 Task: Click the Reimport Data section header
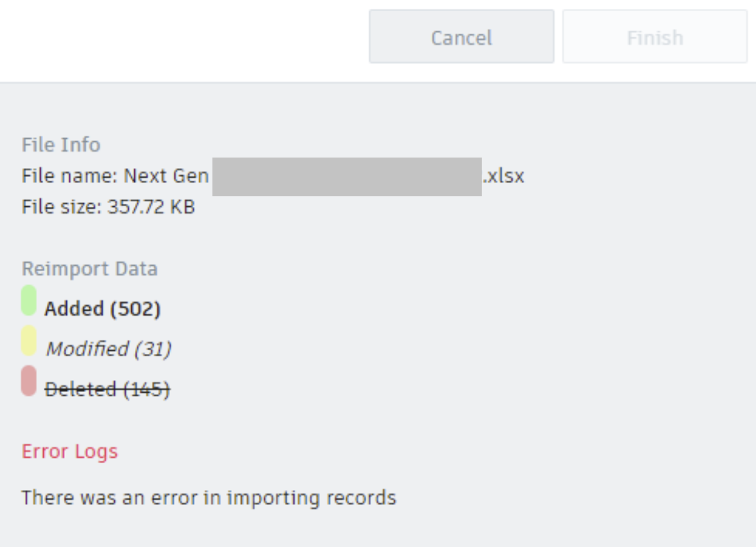pyautogui.click(x=89, y=268)
